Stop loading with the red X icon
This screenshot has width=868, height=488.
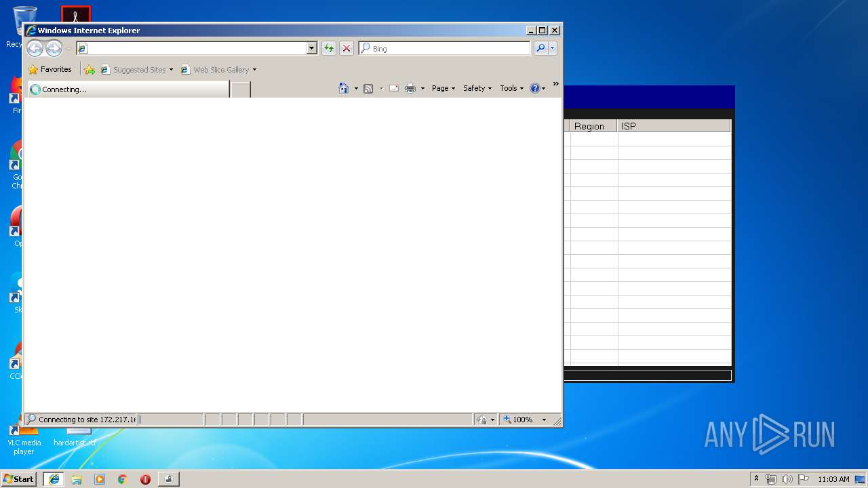click(347, 48)
